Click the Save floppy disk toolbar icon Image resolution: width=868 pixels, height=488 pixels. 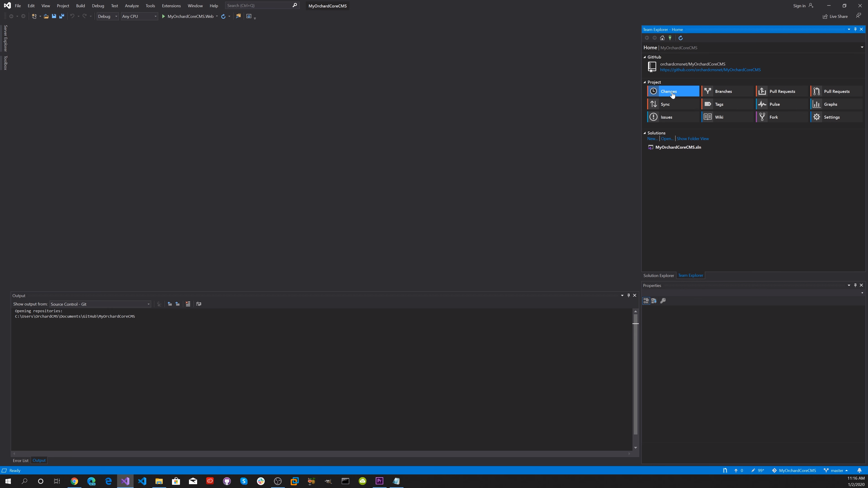tap(54, 16)
